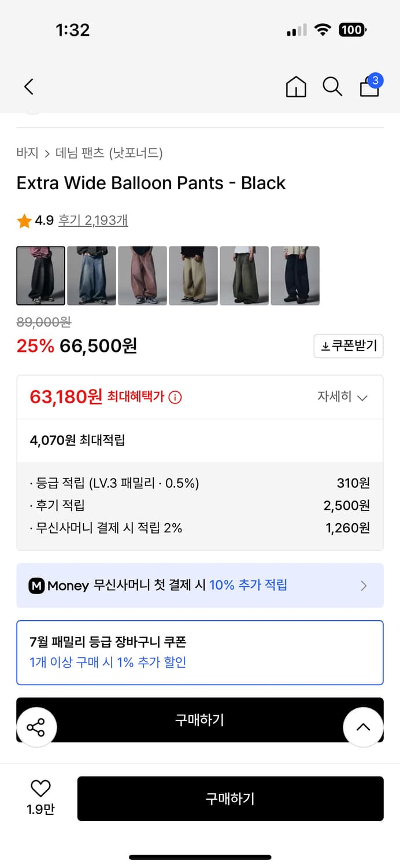Viewport: 400px width, 868px height.
Task: Select the blue denim pants thumbnail
Action: (91, 275)
